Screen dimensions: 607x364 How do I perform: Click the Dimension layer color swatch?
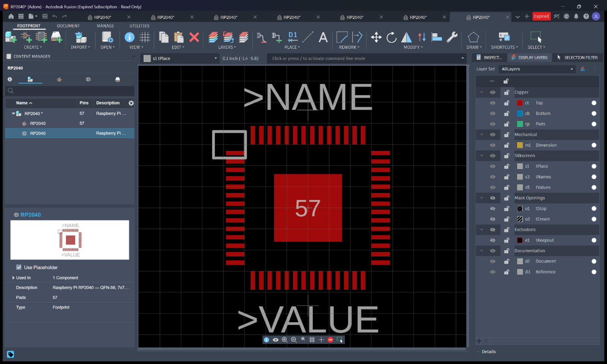pyautogui.click(x=520, y=145)
